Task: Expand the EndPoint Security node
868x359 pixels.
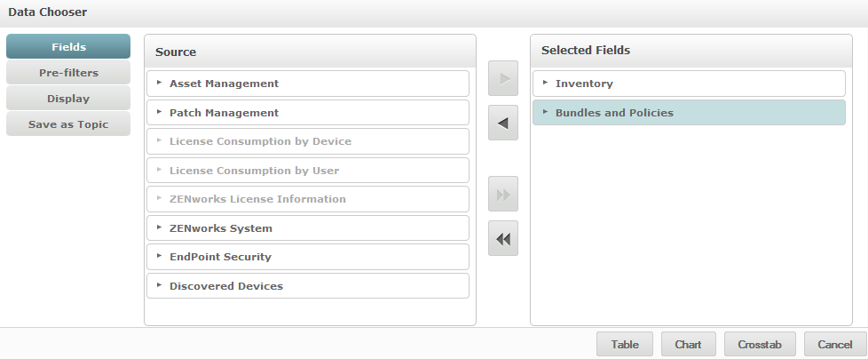Action: point(160,257)
